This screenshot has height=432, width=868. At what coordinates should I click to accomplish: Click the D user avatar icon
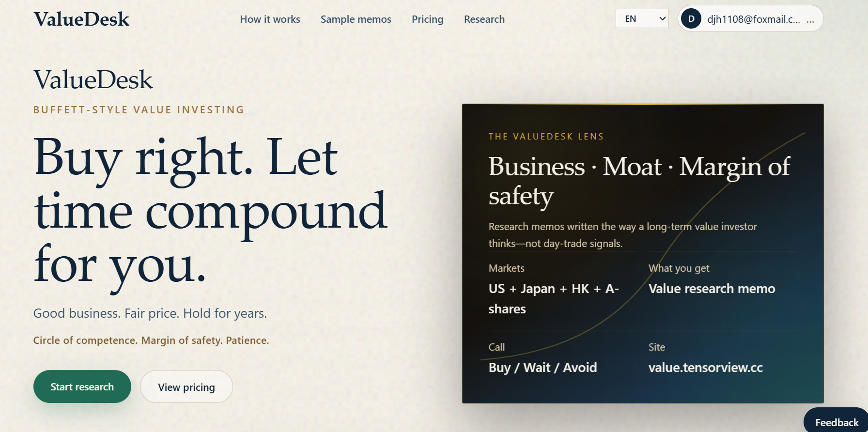[x=691, y=19]
